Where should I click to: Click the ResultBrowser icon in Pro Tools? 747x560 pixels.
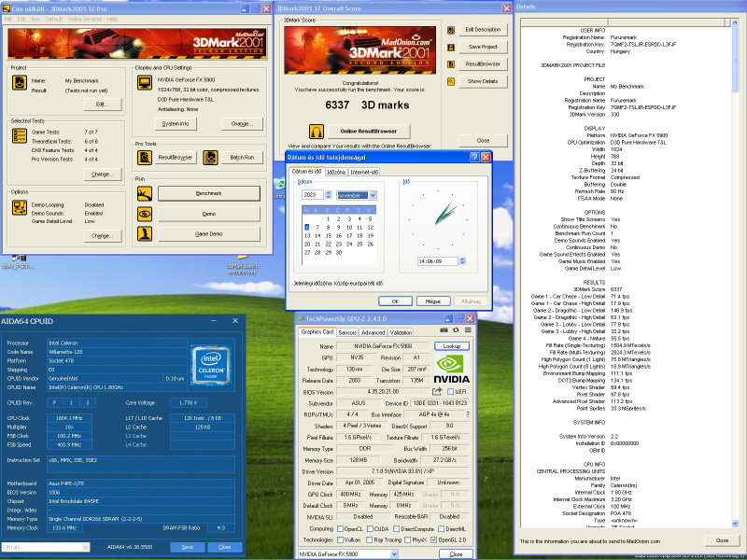pos(145,158)
